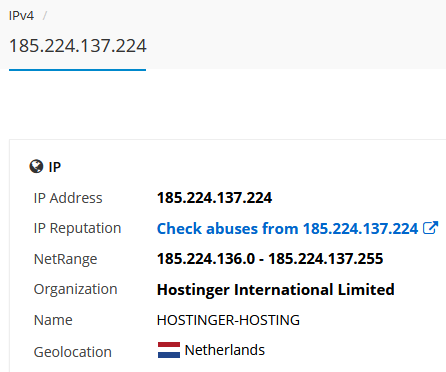Select the 185.224.137.224 page title tab

click(x=78, y=46)
